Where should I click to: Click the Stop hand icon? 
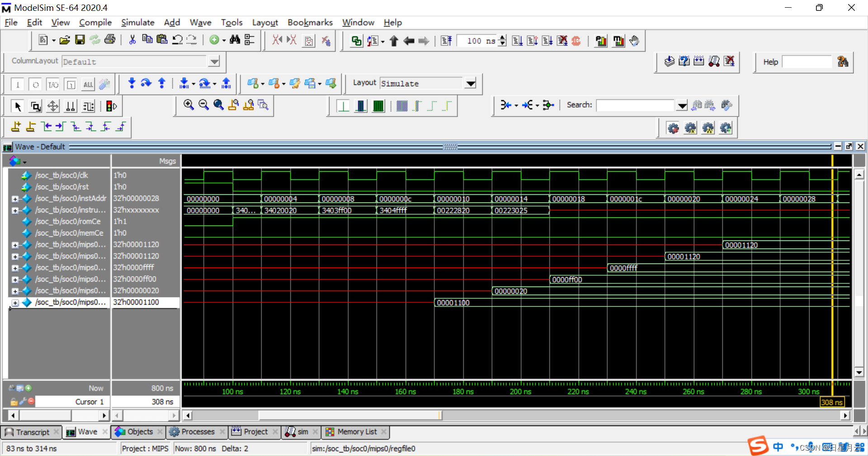click(x=634, y=41)
